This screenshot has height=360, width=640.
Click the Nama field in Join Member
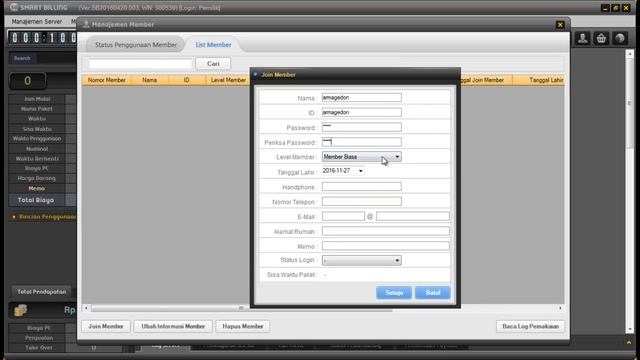pyautogui.click(x=362, y=98)
